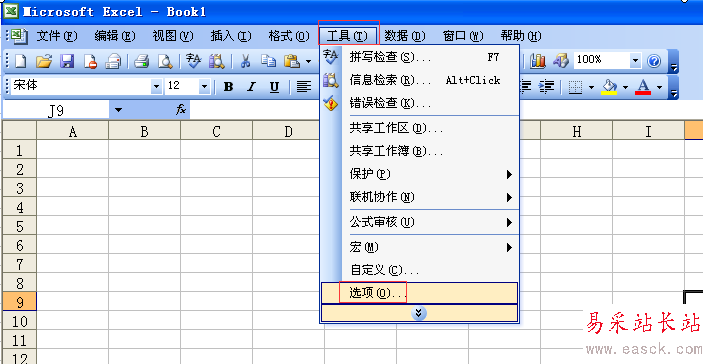Image resolution: width=703 pixels, height=364 pixels.
Task: Expand the 公式审核(U) submenu
Action: click(420, 222)
